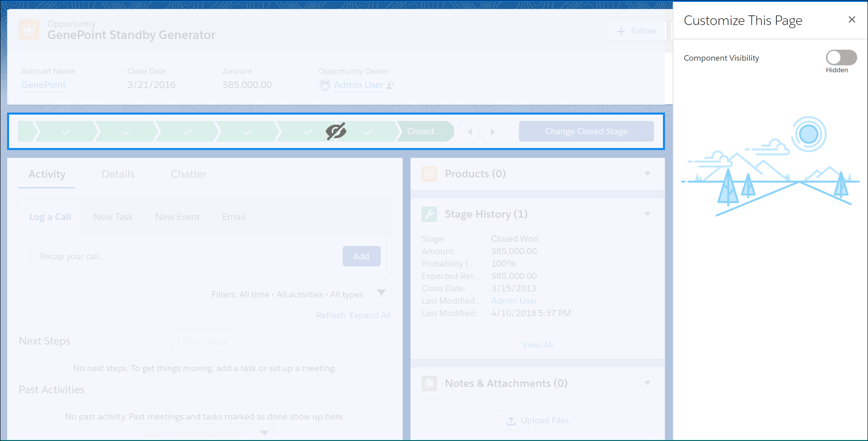Click the Stage History wrench icon
Screen dimensions: 868x441
(x=429, y=214)
